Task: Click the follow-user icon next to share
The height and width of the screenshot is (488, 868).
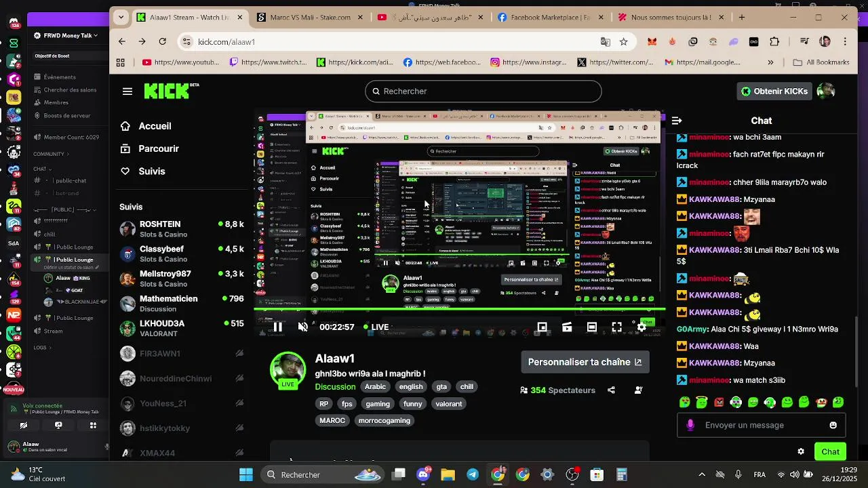Action: click(638, 390)
